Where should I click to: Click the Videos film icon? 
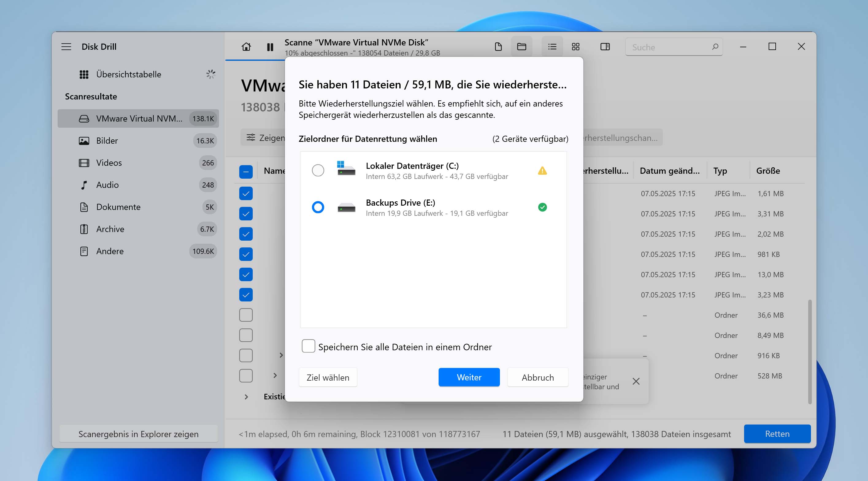coord(84,163)
